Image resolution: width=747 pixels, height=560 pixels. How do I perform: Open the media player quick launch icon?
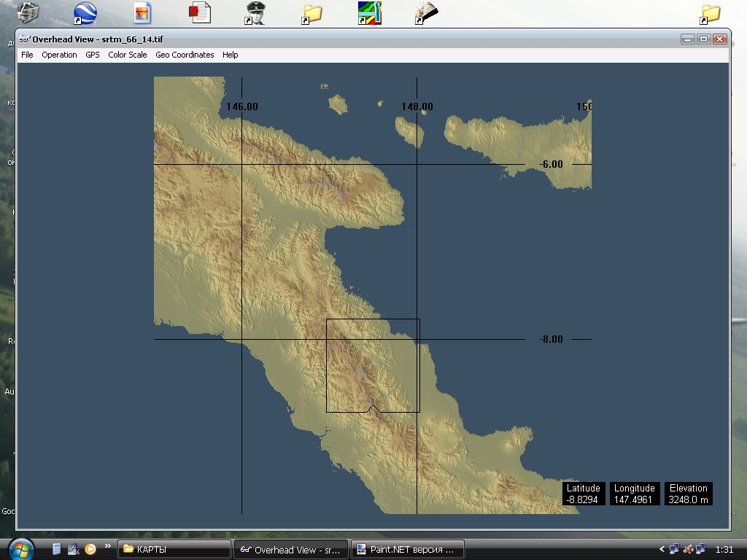point(90,549)
